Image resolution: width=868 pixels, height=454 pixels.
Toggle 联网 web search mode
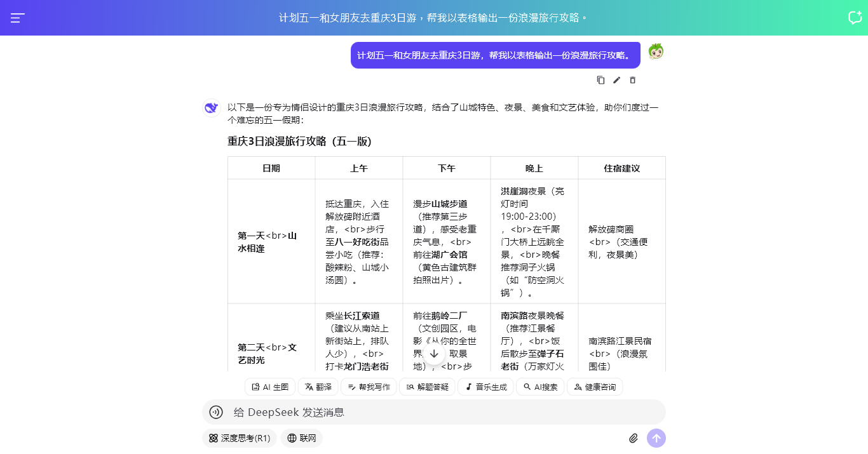point(301,438)
